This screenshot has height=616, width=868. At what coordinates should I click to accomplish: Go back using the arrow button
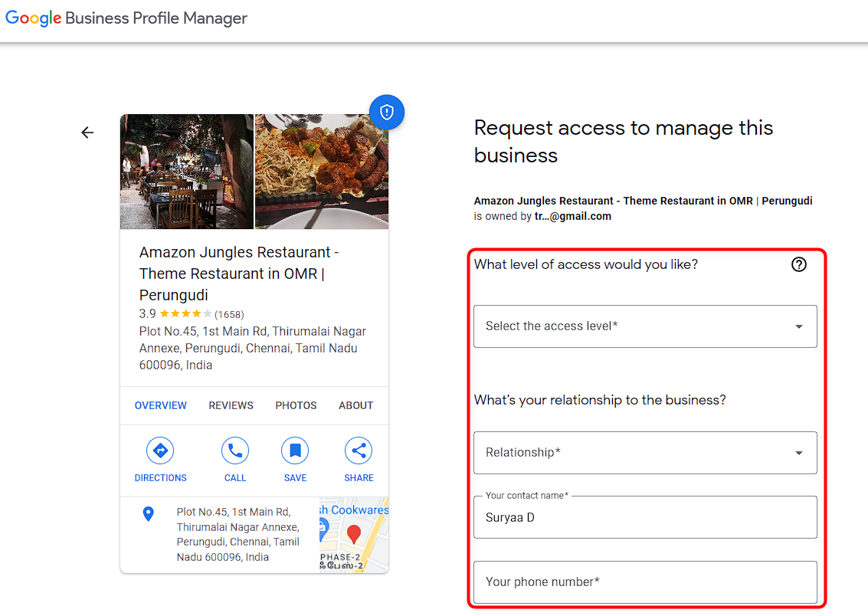[x=87, y=132]
